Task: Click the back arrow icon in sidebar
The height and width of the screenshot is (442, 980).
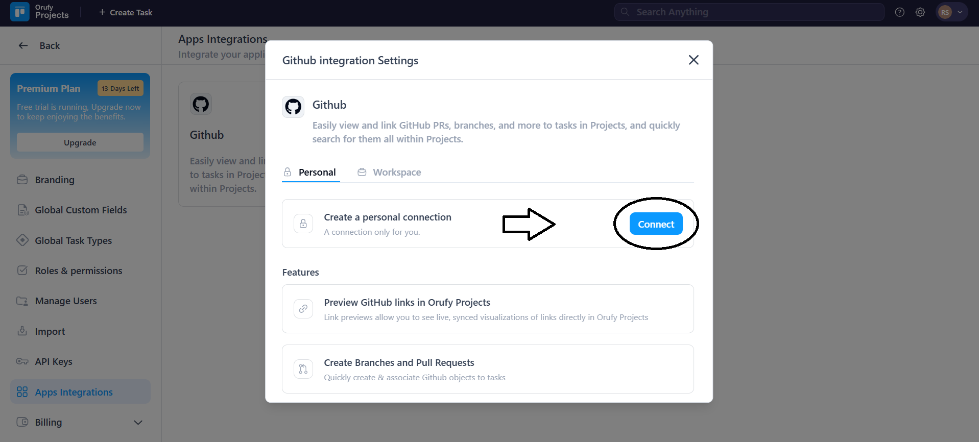Action: (x=23, y=45)
